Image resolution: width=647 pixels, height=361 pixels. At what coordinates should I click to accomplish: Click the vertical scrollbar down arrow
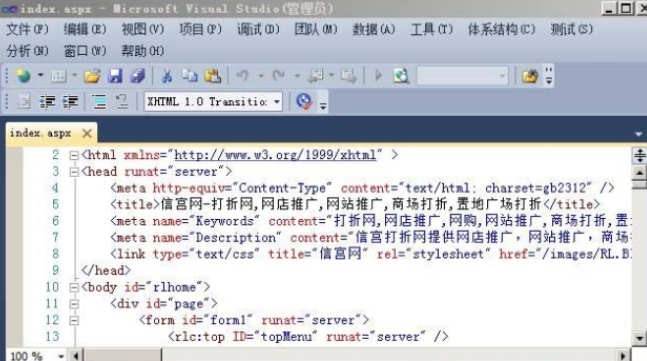pyautogui.click(x=639, y=339)
